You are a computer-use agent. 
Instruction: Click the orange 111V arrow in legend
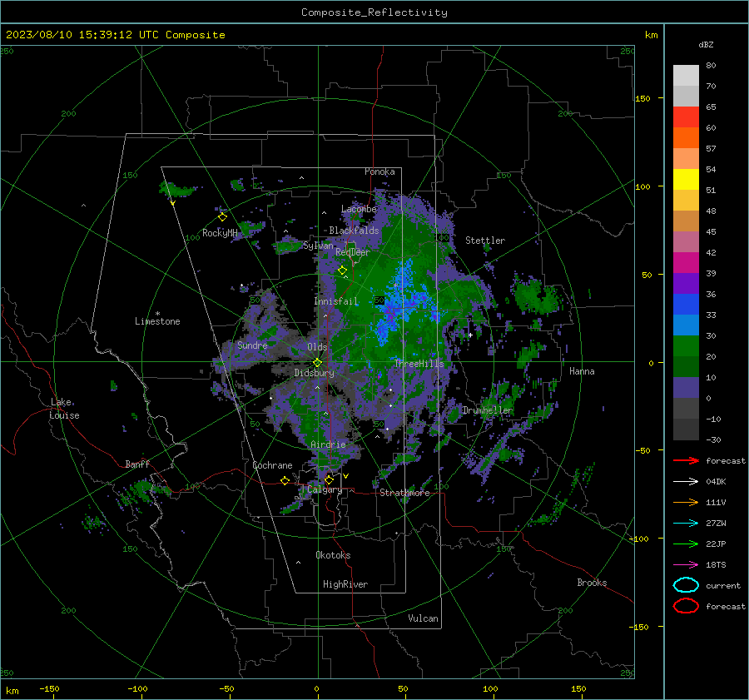pos(686,502)
